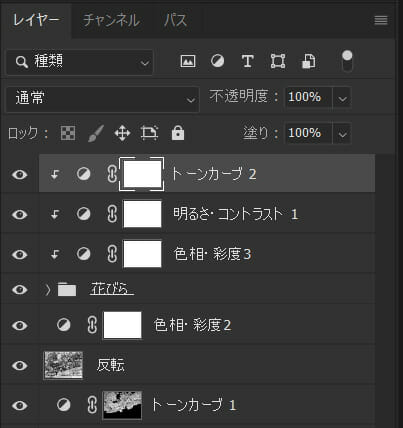The width and height of the screenshot is (403, 428).
Task: Open the 通常 blend mode dropdown
Action: click(103, 99)
